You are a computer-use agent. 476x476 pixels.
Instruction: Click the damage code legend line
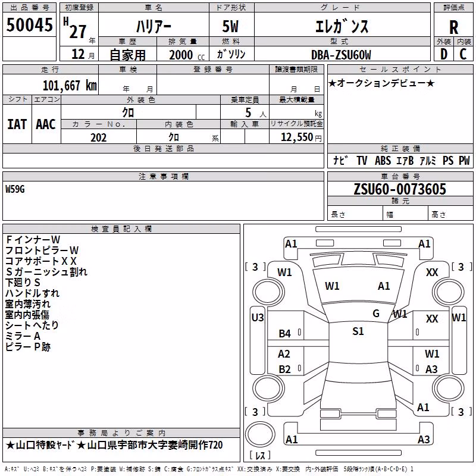point(209,469)
